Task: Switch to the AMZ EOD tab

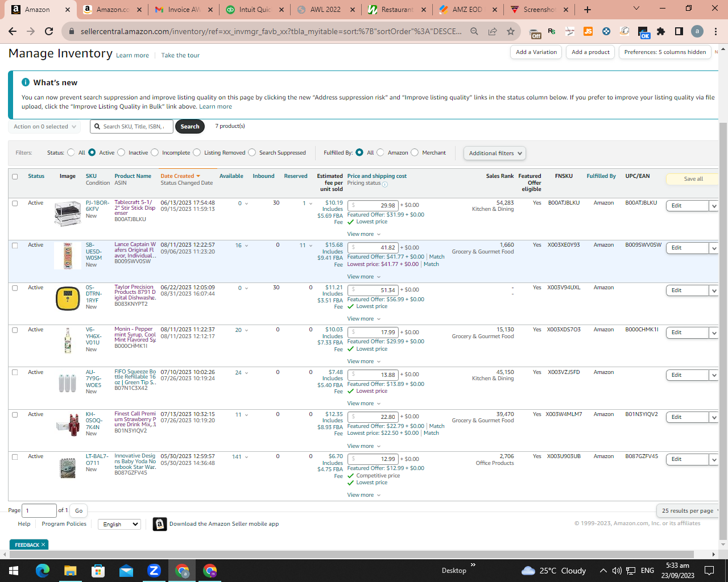Action: pos(467,10)
